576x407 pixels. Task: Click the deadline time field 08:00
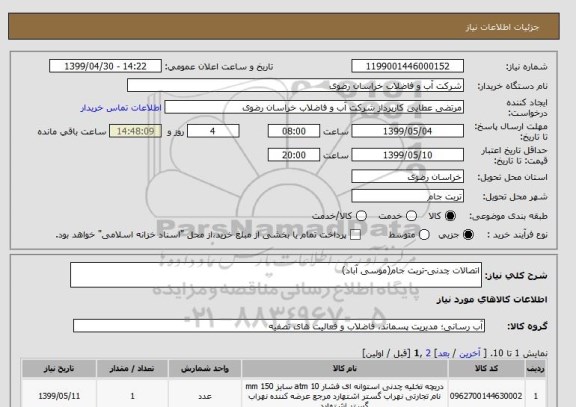click(294, 131)
